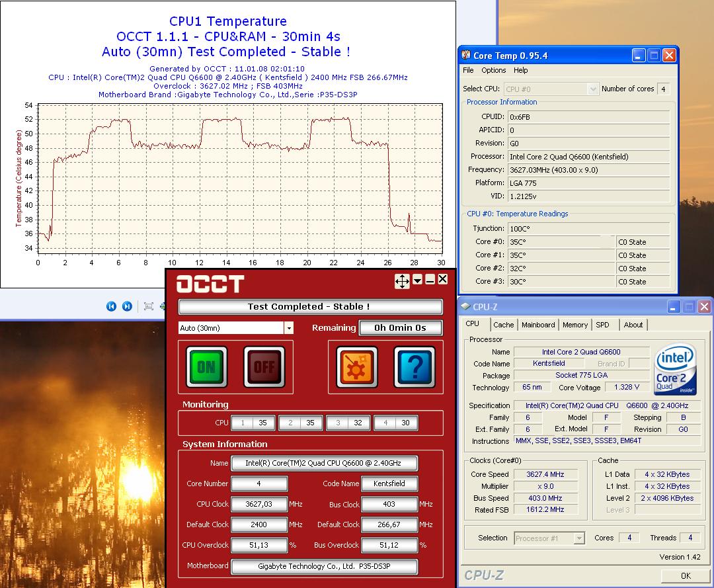Open the Processor #1 selection dropdown in CPU-Z

[578, 538]
